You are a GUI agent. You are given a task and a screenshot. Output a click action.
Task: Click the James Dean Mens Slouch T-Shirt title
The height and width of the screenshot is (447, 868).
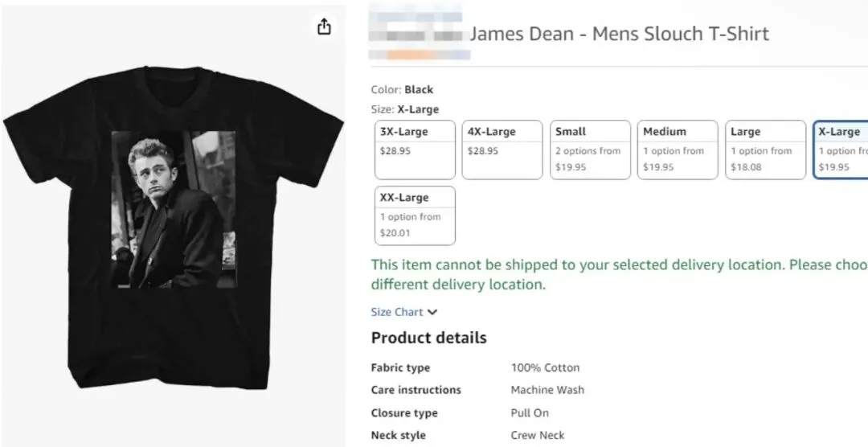(x=619, y=34)
